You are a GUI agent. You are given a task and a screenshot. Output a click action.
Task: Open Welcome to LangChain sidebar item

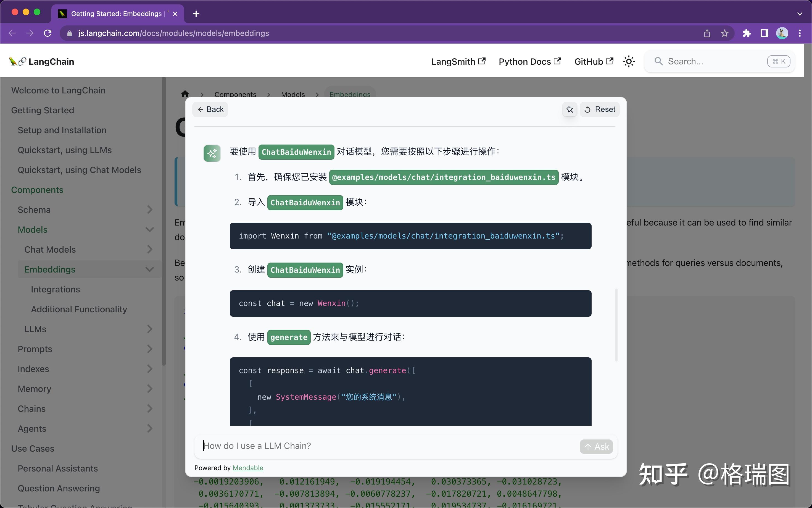(58, 90)
